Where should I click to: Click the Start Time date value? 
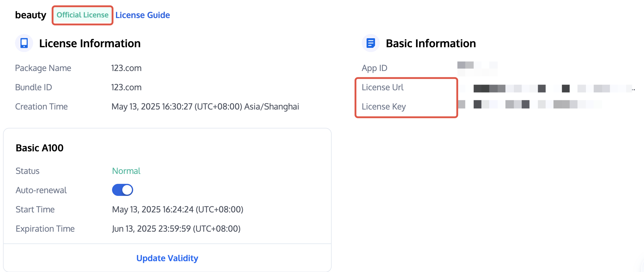tap(177, 209)
